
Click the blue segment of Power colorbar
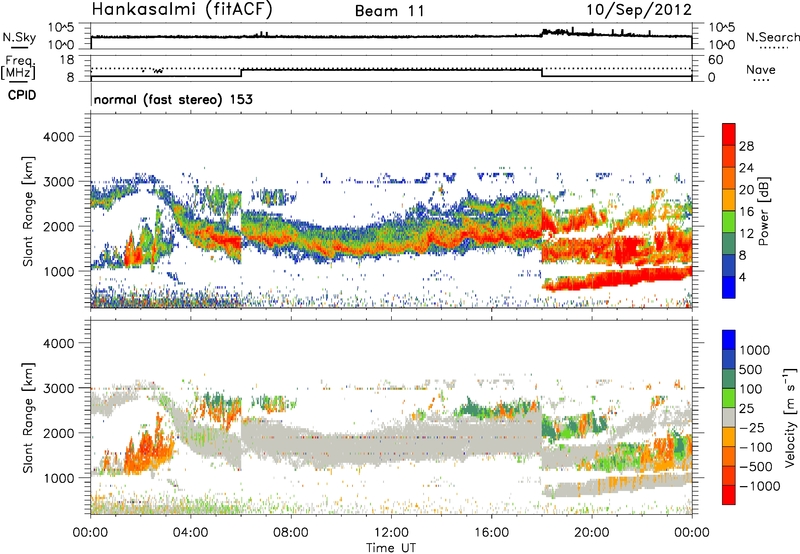tap(729, 287)
